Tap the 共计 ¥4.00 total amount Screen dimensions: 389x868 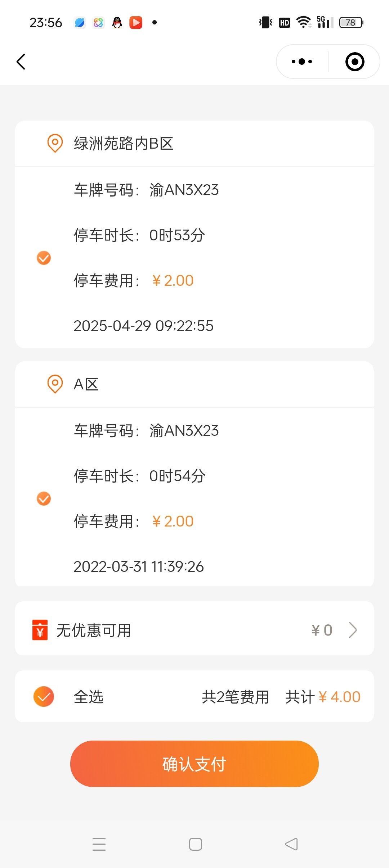[323, 697]
